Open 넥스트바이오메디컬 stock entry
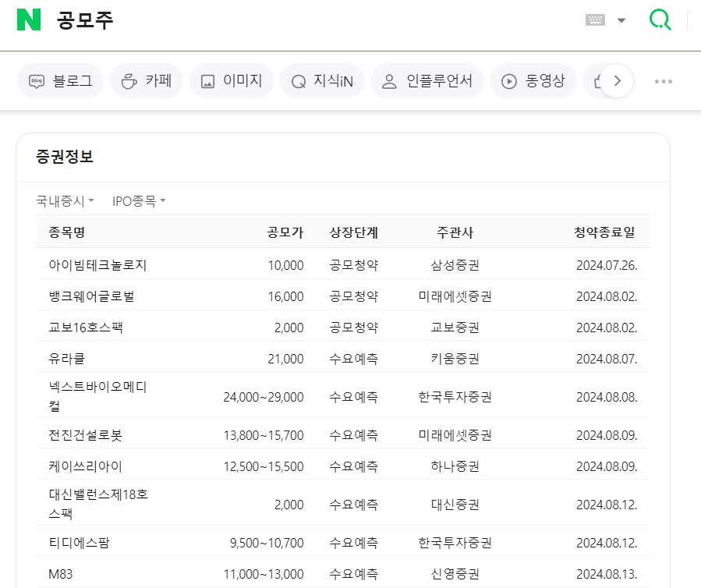The image size is (701, 588). [98, 396]
